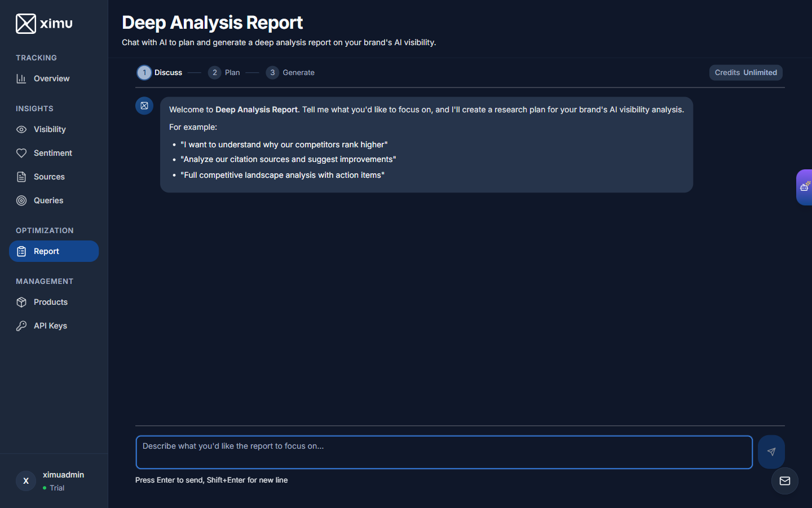
Task: Click the ximuadmin account name
Action: [63, 475]
